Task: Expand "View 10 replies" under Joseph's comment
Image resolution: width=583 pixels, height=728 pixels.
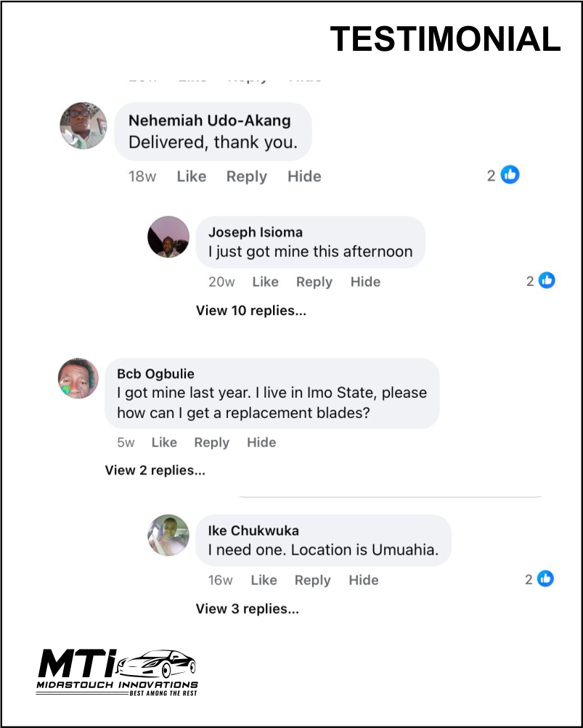Action: [x=250, y=311]
